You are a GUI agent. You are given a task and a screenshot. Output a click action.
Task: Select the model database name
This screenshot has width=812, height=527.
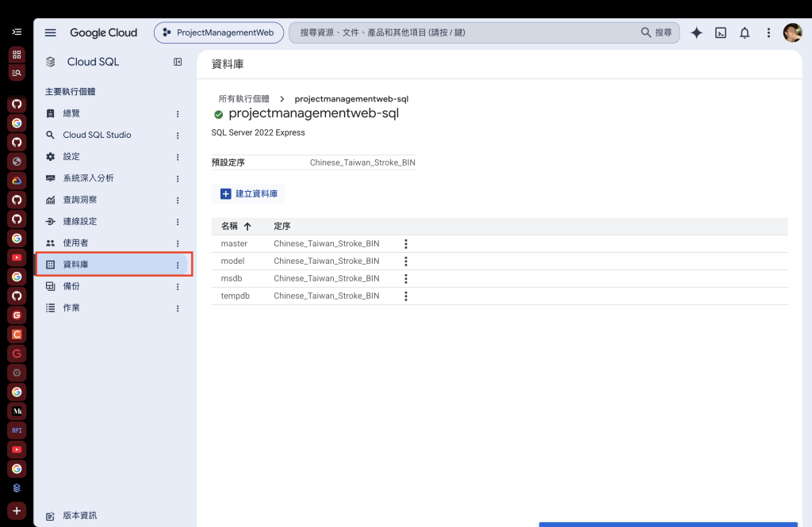[x=232, y=261]
